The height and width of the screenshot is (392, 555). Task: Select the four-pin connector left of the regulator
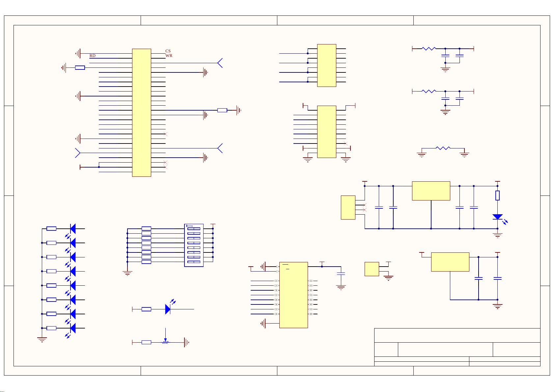348,207
